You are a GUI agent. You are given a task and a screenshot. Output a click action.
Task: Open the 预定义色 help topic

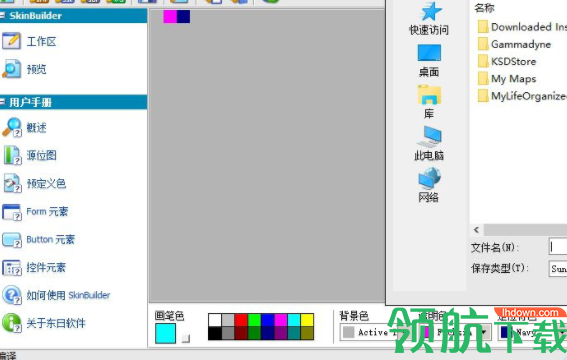tap(34, 183)
